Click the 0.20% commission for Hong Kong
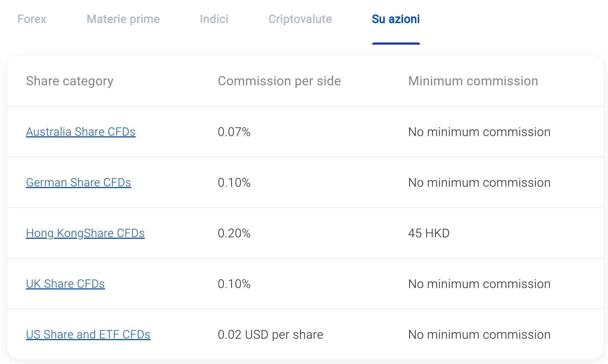The width and height of the screenshot is (608, 364). click(234, 233)
